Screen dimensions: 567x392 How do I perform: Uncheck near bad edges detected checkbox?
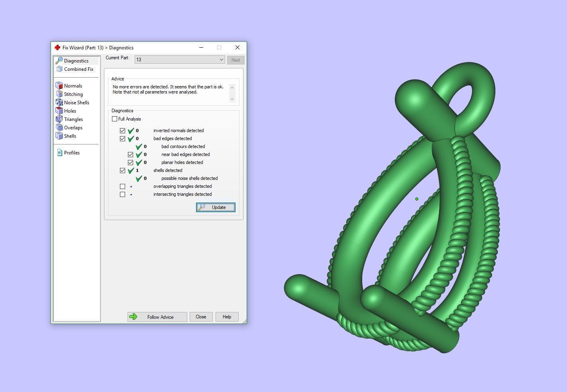pyautogui.click(x=130, y=154)
